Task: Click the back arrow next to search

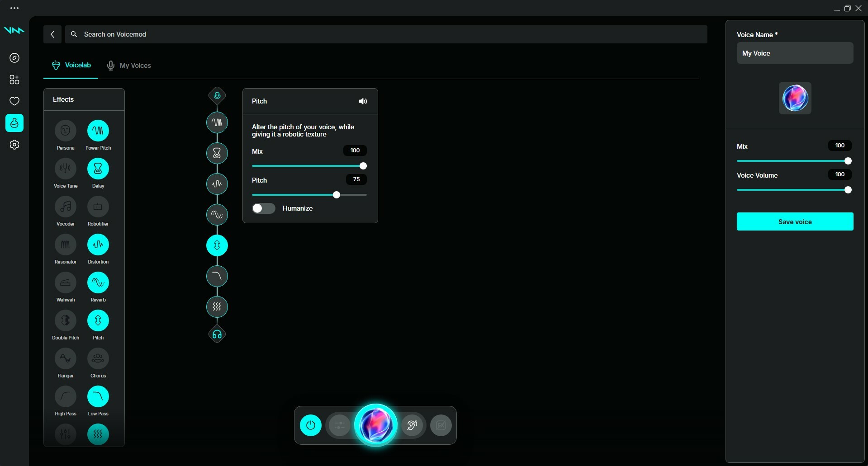Action: click(52, 34)
